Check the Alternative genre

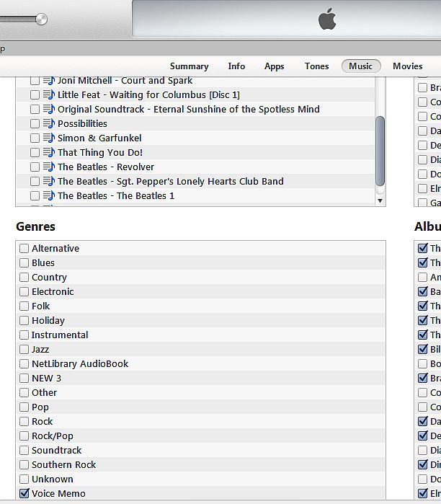tap(24, 249)
